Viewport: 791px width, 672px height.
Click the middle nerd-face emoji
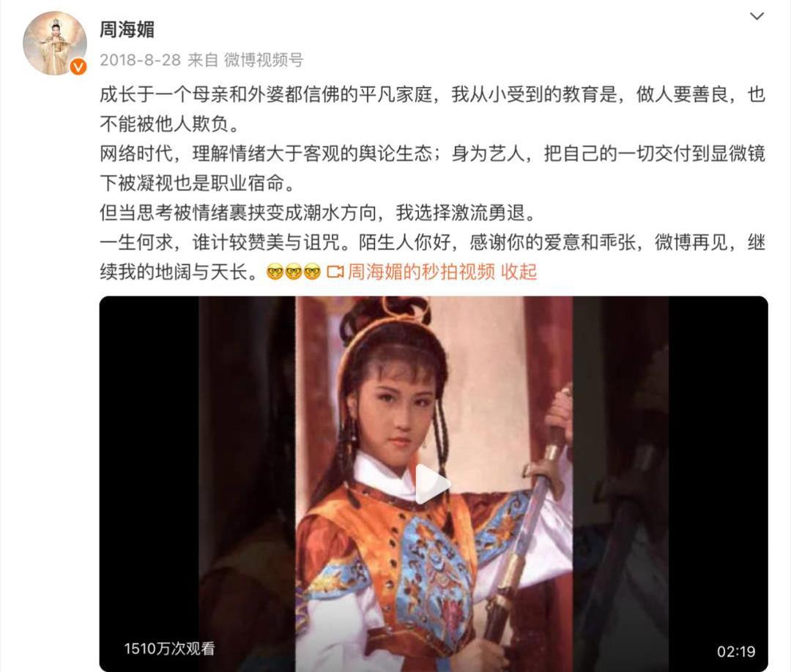[x=294, y=272]
